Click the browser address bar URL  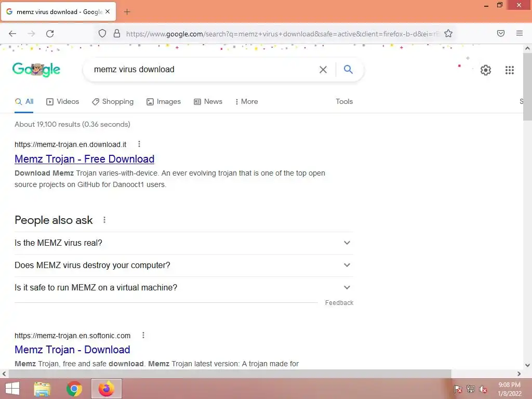click(282, 34)
